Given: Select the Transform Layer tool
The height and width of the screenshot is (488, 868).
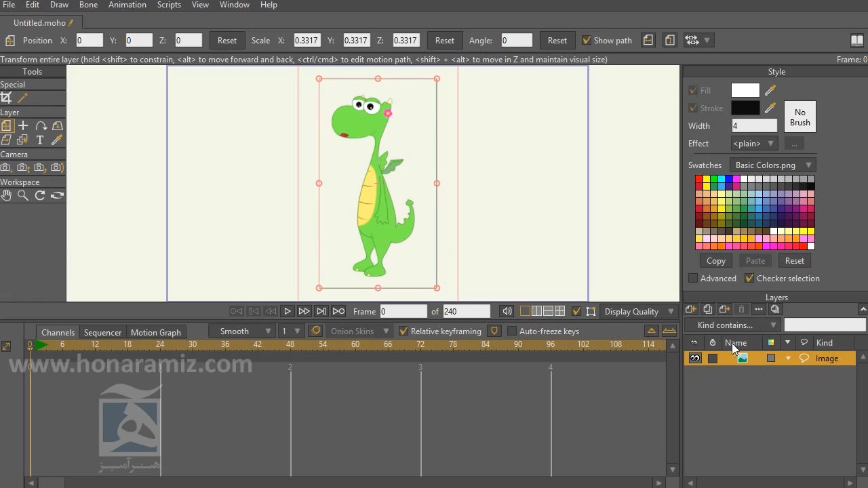Looking at the screenshot, I should click(x=6, y=125).
